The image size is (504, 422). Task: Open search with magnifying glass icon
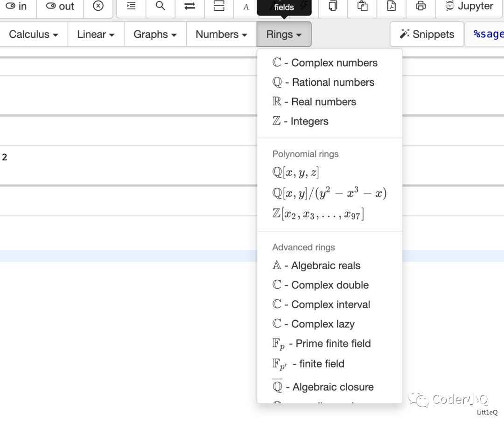coord(161,6)
